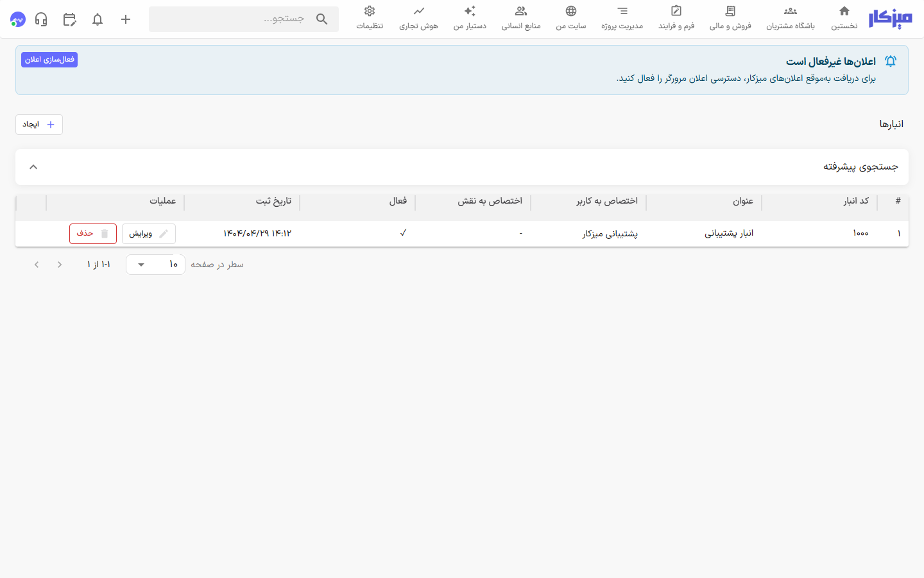
Task: Click عنوان column header
Action: [x=743, y=201]
